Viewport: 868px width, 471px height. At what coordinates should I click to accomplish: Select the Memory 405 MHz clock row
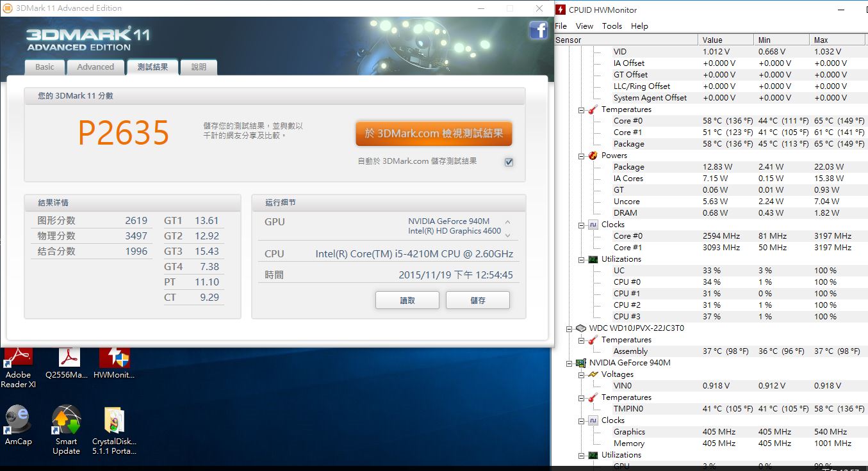pyautogui.click(x=711, y=443)
